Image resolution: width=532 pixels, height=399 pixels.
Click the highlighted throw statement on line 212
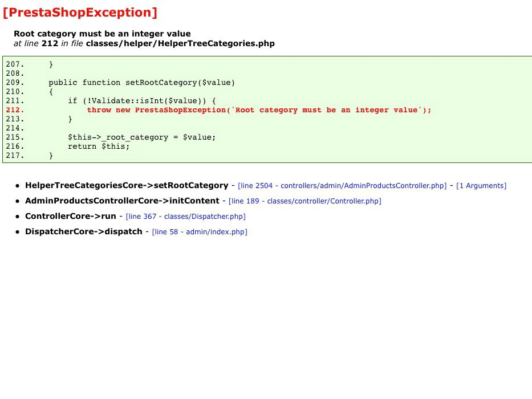click(x=259, y=110)
